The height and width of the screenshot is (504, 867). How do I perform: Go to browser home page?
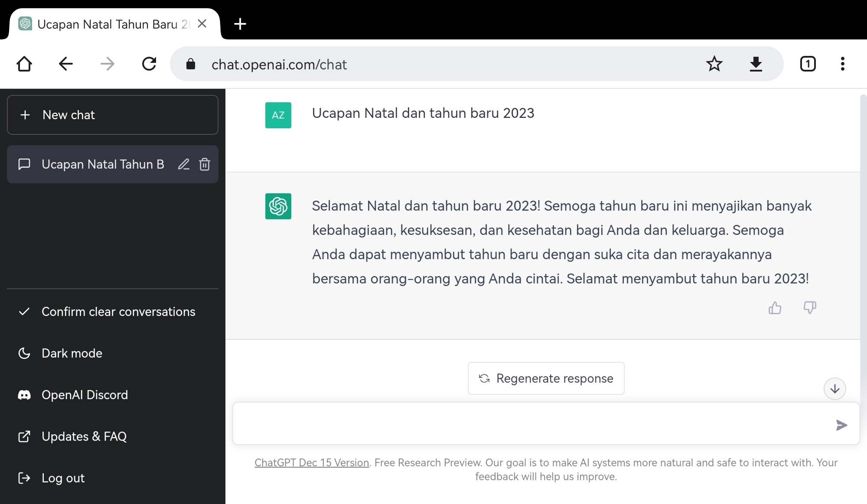tap(24, 64)
